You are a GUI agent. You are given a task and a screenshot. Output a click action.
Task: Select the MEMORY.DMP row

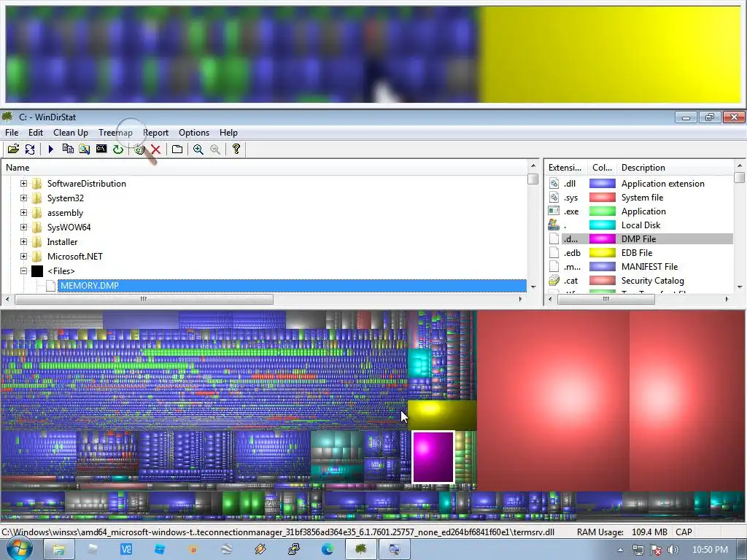pyautogui.click(x=292, y=286)
